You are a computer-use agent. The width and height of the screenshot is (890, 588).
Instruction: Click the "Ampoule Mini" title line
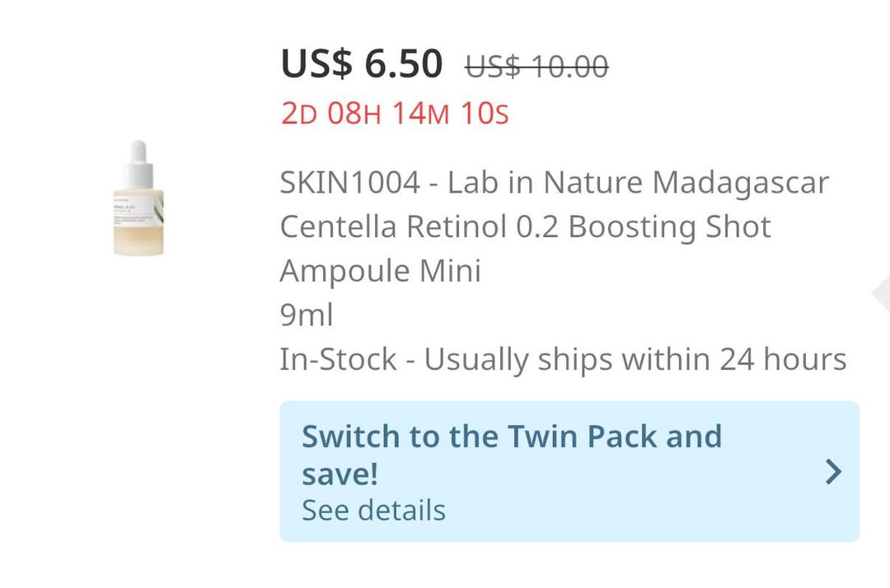pyautogui.click(x=380, y=270)
